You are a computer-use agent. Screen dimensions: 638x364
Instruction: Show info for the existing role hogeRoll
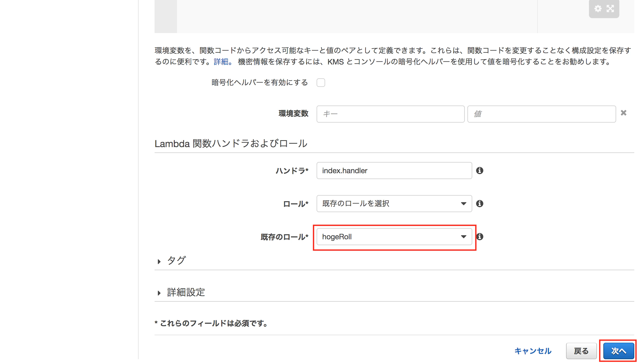point(479,237)
